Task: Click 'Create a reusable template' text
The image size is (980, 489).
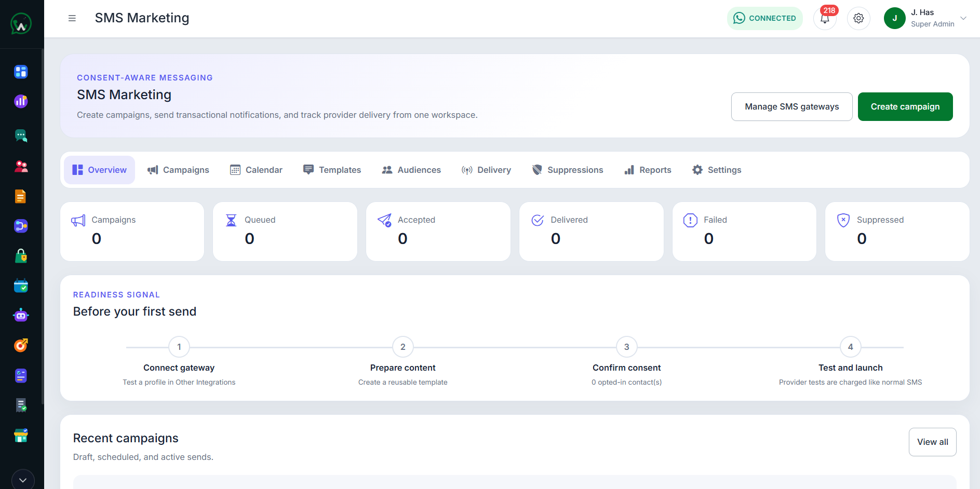Action: point(403,382)
